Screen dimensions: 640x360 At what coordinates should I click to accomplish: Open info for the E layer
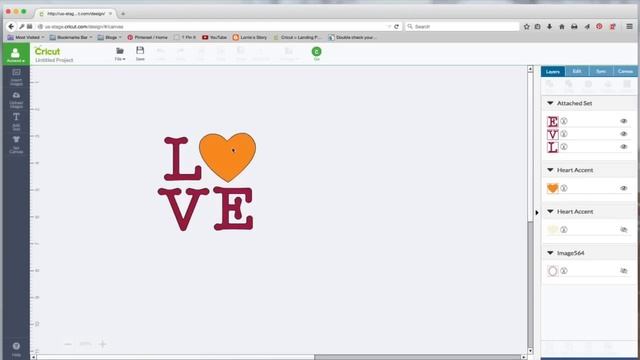[x=564, y=121]
